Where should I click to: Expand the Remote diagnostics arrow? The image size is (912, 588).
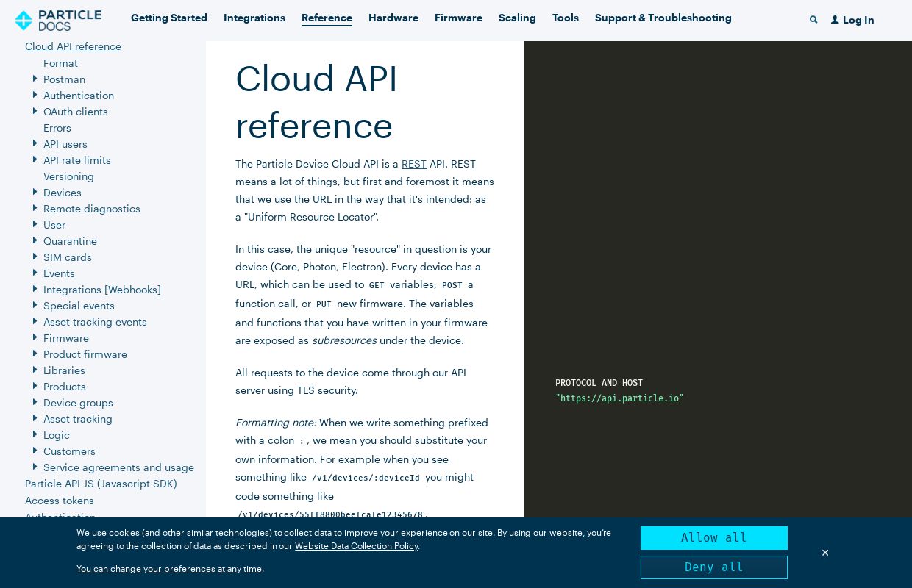point(35,208)
